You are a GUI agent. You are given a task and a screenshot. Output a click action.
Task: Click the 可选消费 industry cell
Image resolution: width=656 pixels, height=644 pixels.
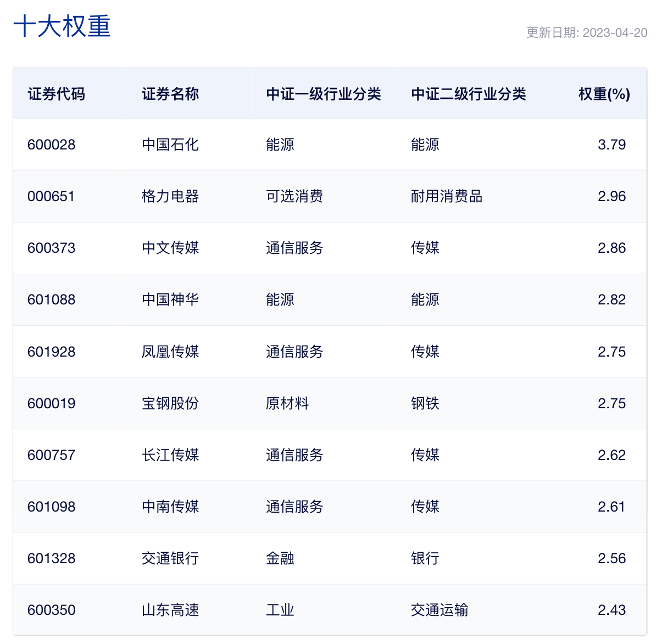coord(294,196)
